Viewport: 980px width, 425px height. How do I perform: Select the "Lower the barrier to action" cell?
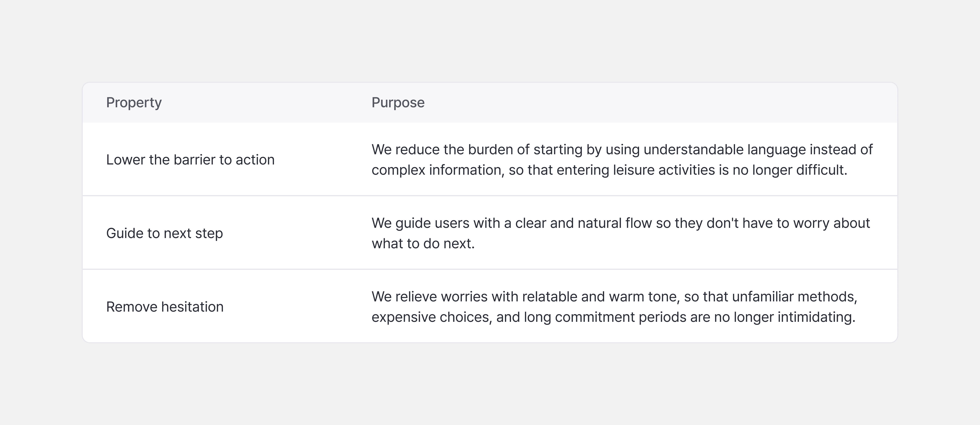(190, 160)
